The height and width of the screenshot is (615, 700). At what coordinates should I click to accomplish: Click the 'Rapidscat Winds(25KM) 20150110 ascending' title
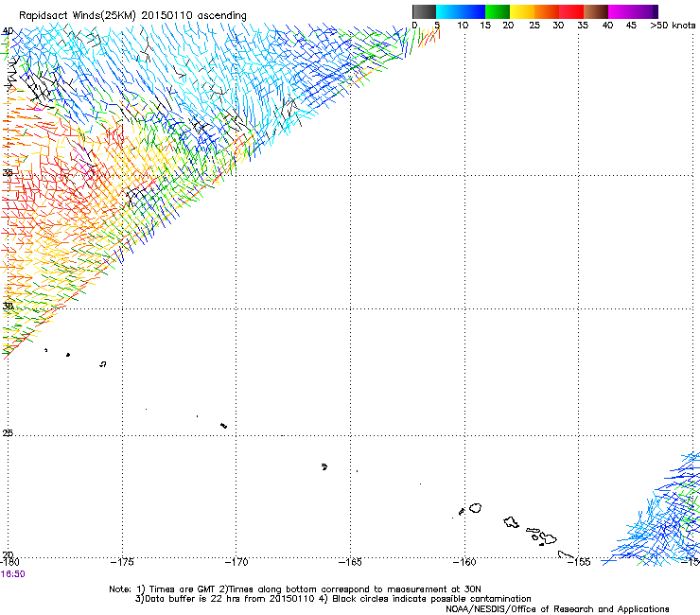pyautogui.click(x=132, y=15)
